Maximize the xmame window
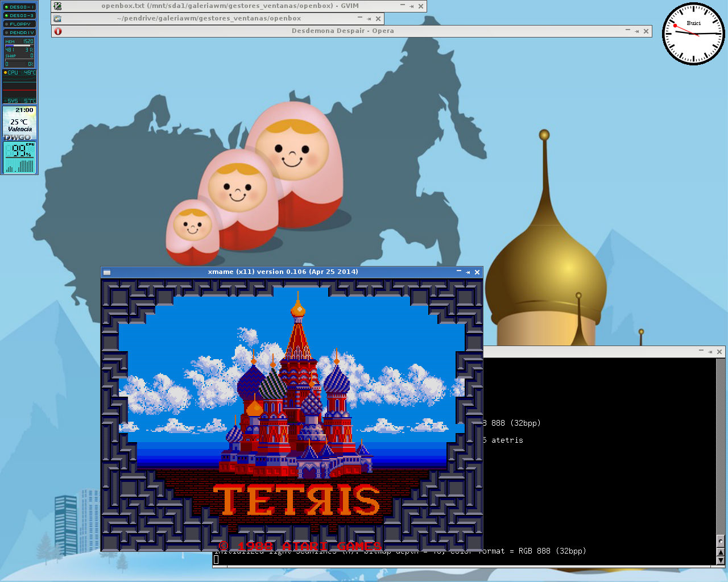 click(468, 272)
